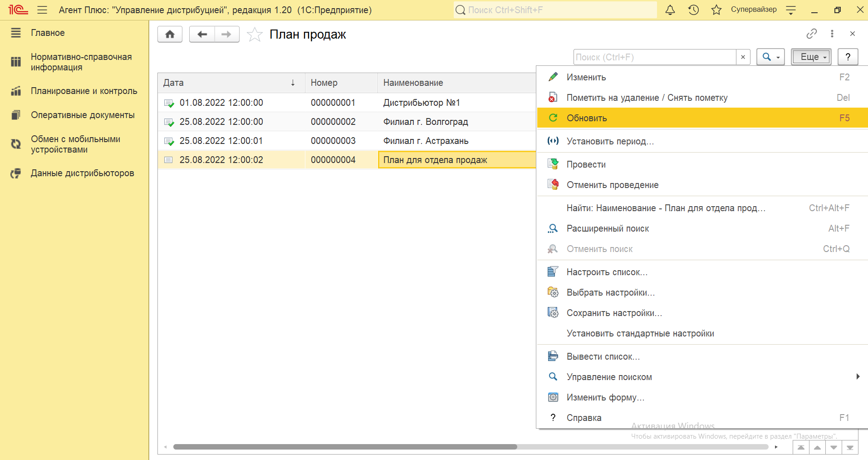This screenshot has width=868, height=460.
Task: Click the horizontal scrollbar of the list
Action: tap(345, 447)
